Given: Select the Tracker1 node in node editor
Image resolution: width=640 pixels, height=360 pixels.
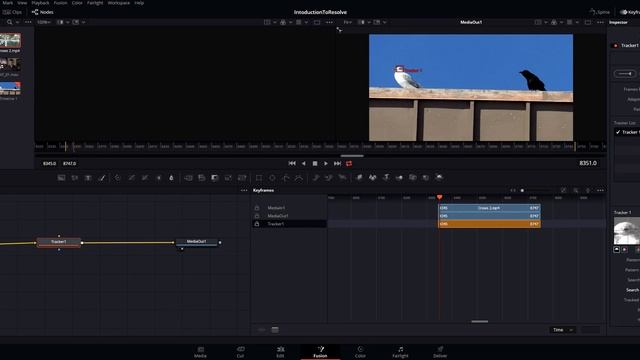Looking at the screenshot, I should [x=59, y=242].
